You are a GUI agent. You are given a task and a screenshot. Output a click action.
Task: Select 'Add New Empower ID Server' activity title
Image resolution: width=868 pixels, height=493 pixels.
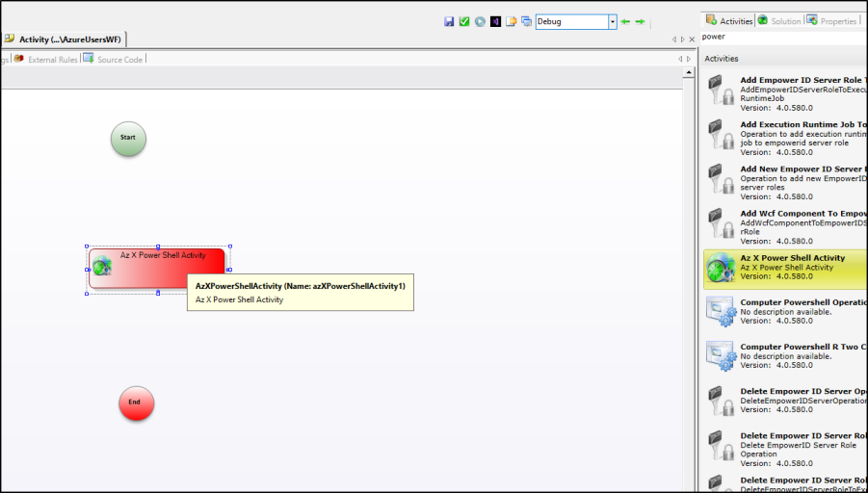(x=803, y=169)
